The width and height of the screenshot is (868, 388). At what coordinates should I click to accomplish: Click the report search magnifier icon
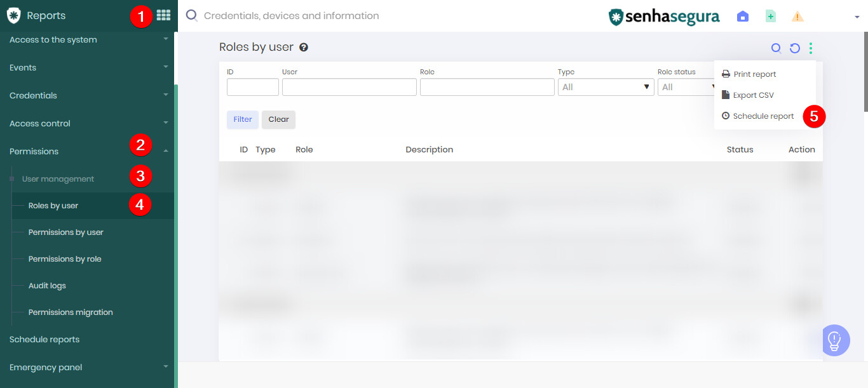(x=776, y=48)
